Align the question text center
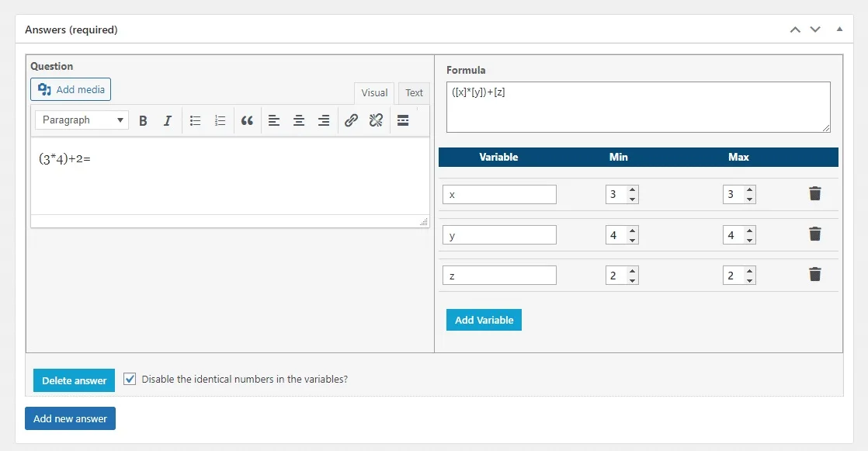The width and height of the screenshot is (868, 451). click(x=298, y=120)
